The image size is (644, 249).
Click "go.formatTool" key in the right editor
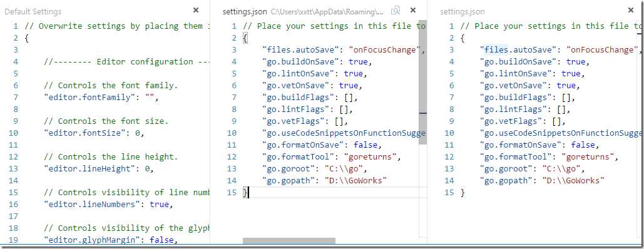[518, 158]
